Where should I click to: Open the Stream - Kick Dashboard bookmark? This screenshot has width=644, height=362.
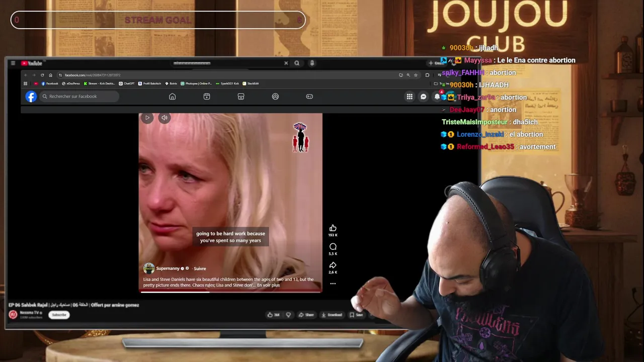click(99, 83)
